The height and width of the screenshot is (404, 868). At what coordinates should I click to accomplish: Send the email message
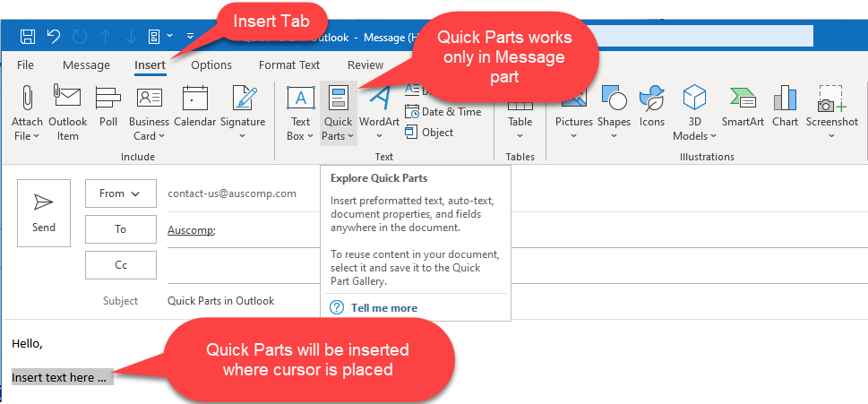[x=44, y=213]
